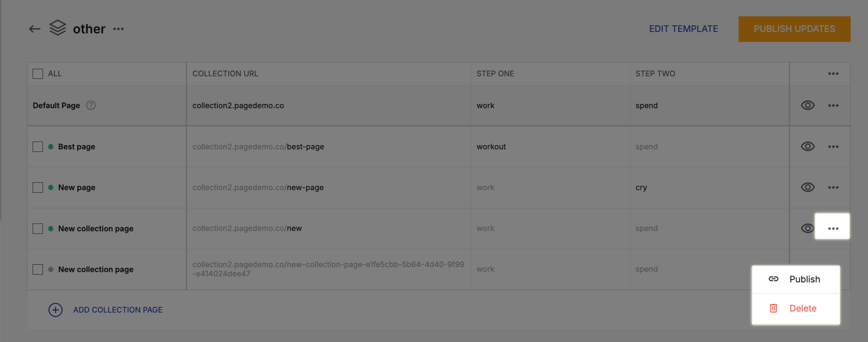Preview Default Page with its eye icon
The height and width of the screenshot is (342, 868).
click(807, 105)
